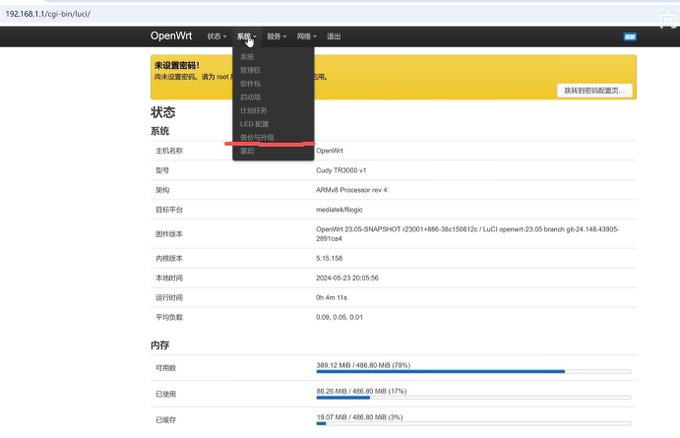Click the 已缓存 memory progress bar
Screen dimensions: 680x438
click(x=473, y=423)
